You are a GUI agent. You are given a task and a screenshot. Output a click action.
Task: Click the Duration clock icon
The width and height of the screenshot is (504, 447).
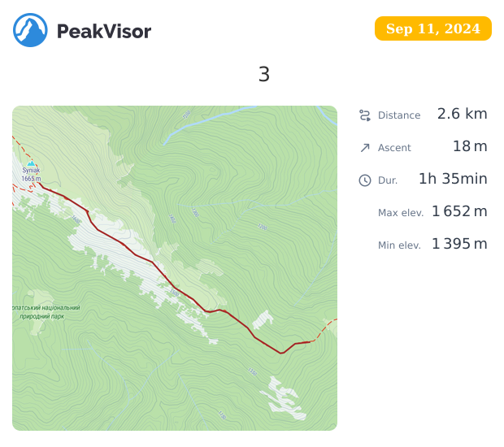coord(365,180)
